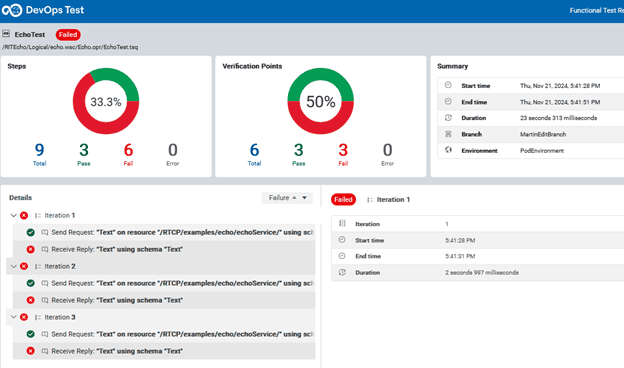Click the EchoTest test type icon
Image resolution: width=624 pixels, height=368 pixels.
point(6,34)
